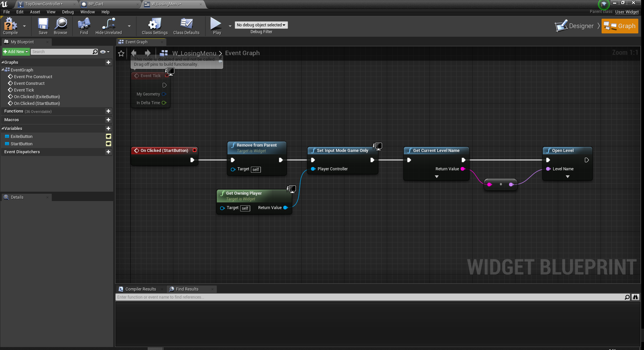644x350 pixels.
Task: Open Find Results tab
Action: (187, 289)
